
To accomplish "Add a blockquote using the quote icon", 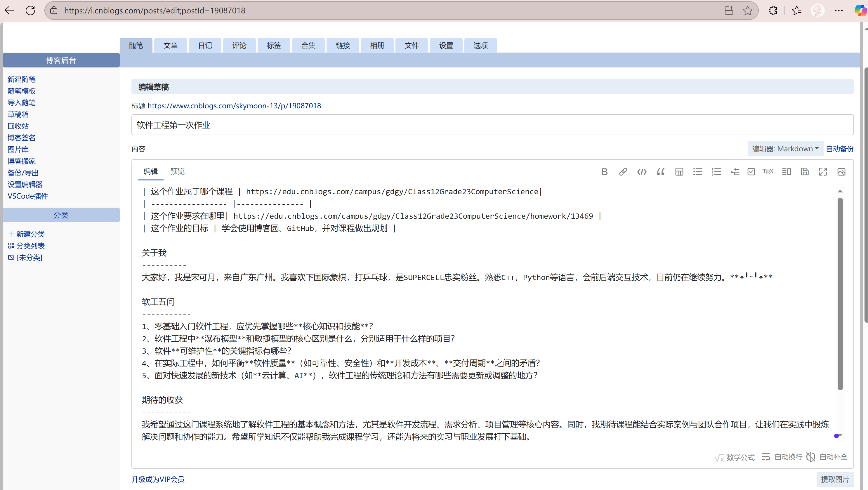I will tap(660, 171).
